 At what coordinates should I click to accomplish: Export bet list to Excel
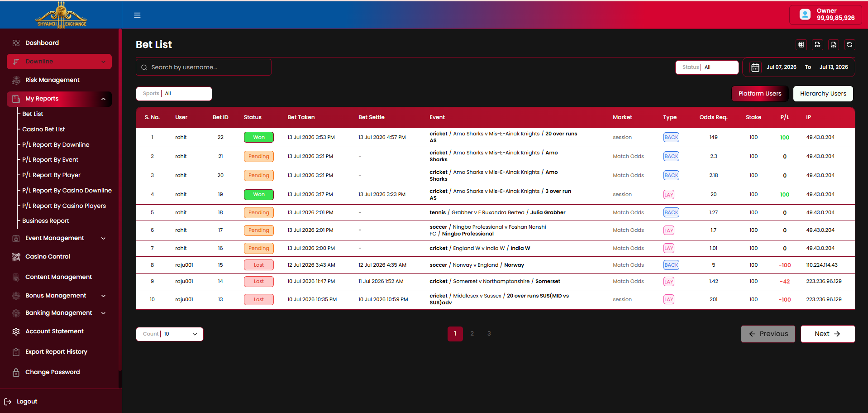coord(801,44)
